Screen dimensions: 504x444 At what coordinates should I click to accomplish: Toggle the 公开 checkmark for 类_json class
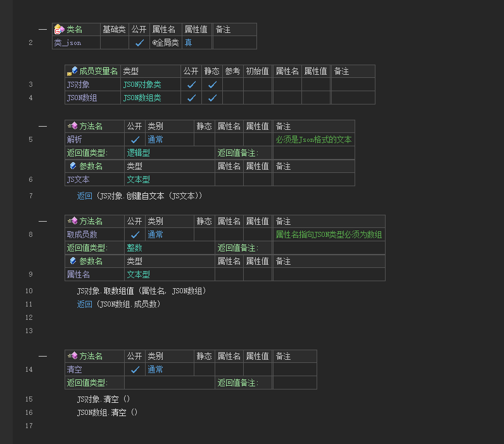point(139,43)
